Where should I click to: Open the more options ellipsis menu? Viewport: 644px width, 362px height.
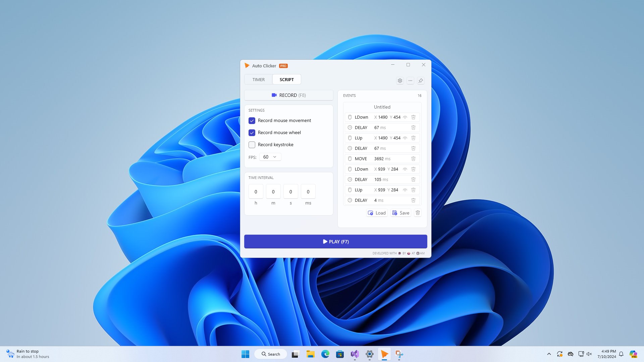410,80
